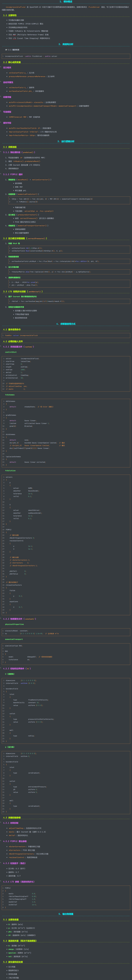Select the 'controlDict' file label

(11, 352)
